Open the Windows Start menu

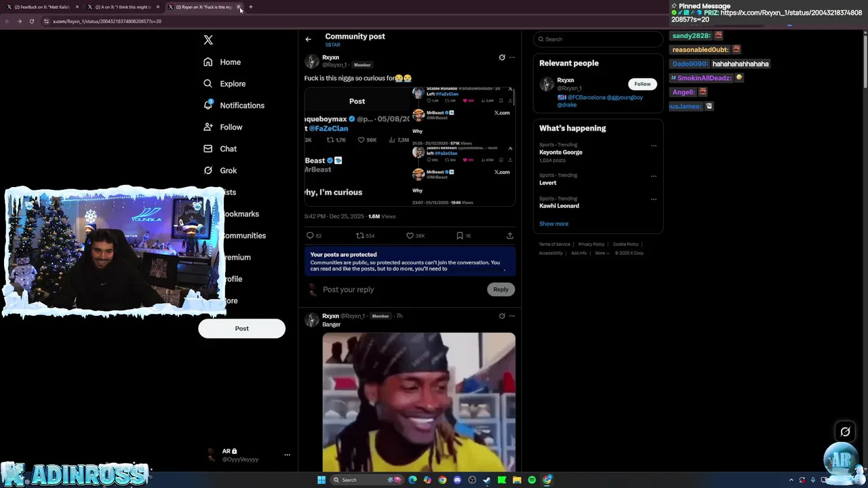(321, 480)
